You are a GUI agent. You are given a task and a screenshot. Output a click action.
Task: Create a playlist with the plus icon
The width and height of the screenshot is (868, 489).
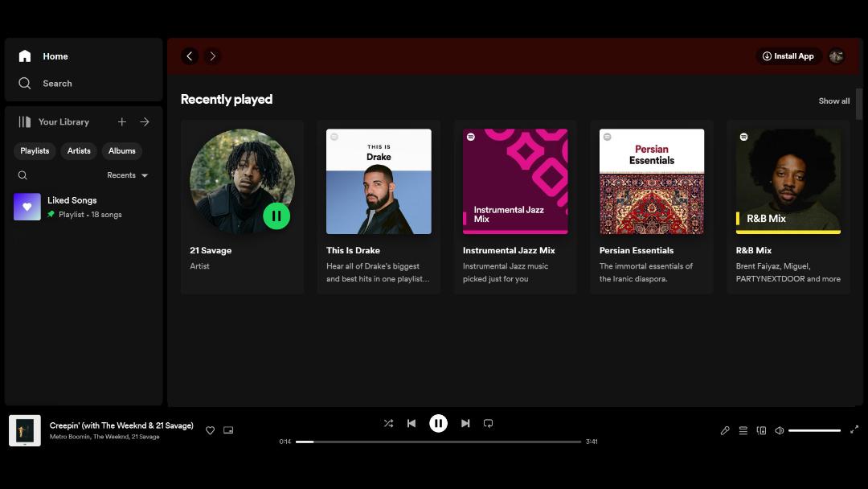(122, 121)
